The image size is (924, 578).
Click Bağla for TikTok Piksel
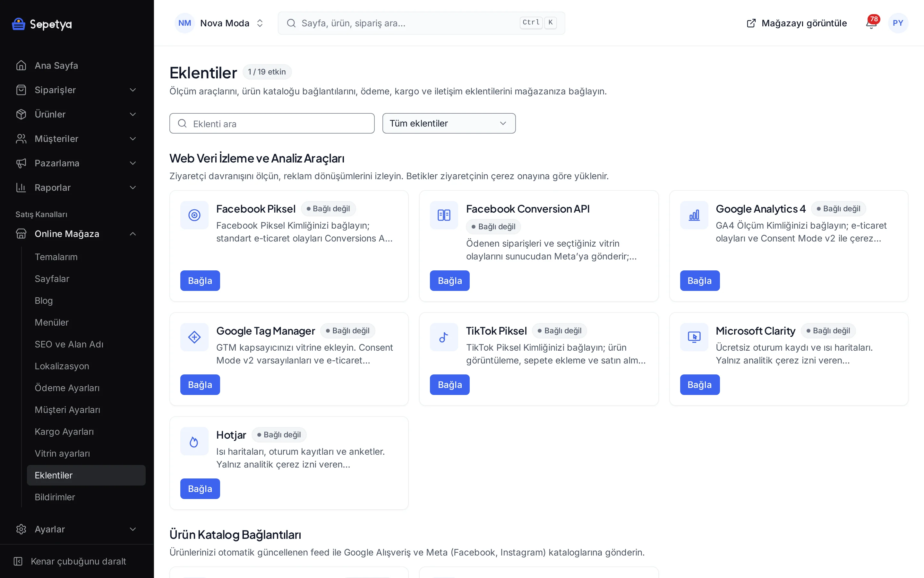450,385
